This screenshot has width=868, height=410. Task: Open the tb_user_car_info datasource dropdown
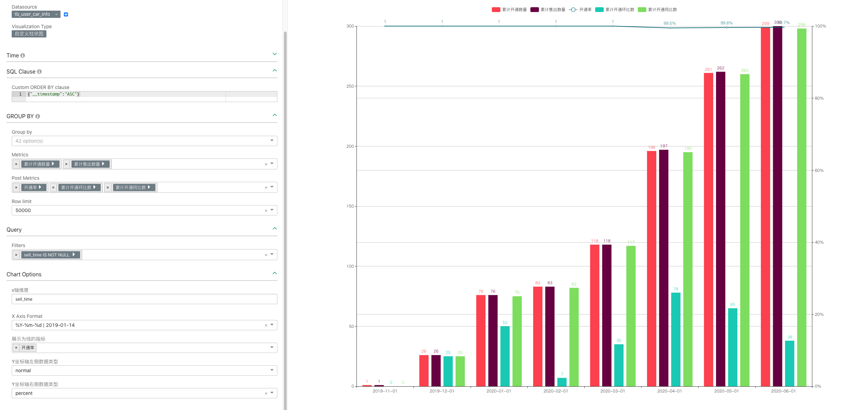[36, 14]
